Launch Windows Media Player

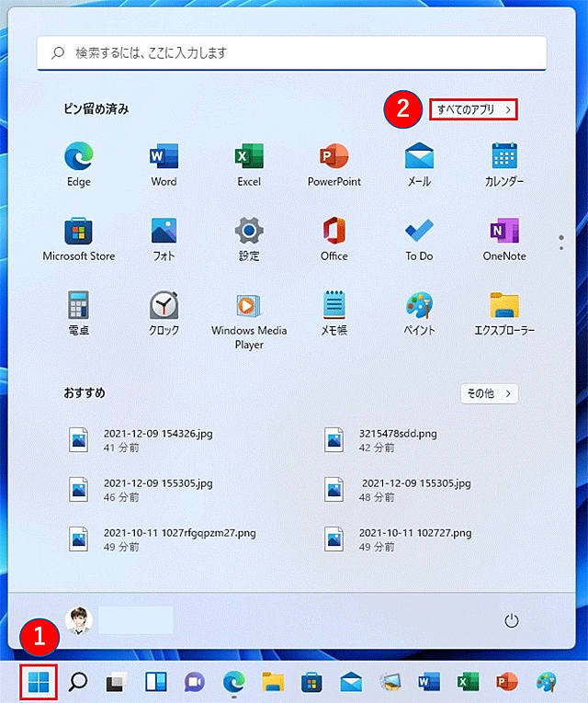point(249,321)
